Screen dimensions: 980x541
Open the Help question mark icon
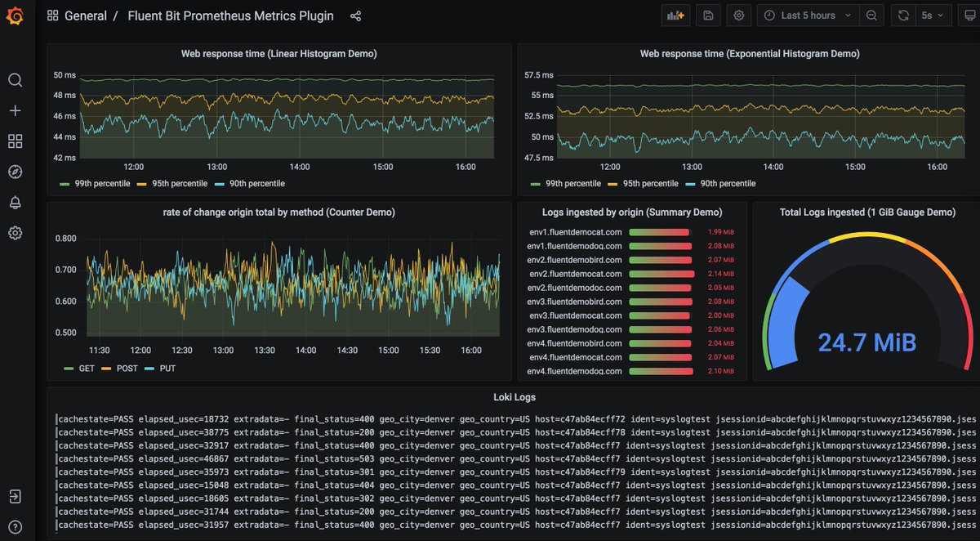tap(15, 526)
